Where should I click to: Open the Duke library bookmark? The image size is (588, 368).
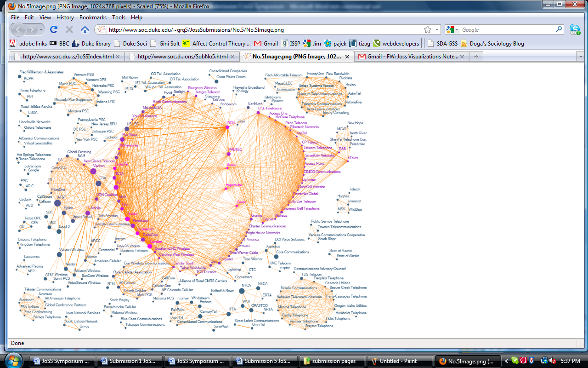click(91, 44)
